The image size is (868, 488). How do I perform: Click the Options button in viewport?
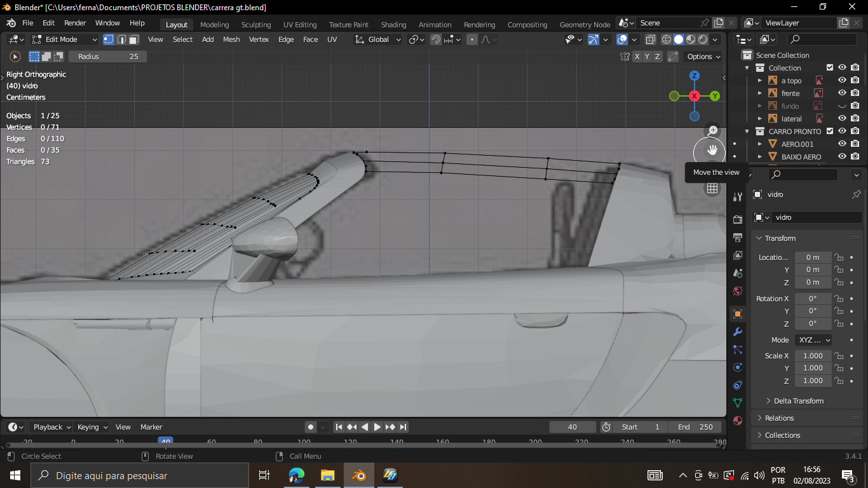point(703,57)
